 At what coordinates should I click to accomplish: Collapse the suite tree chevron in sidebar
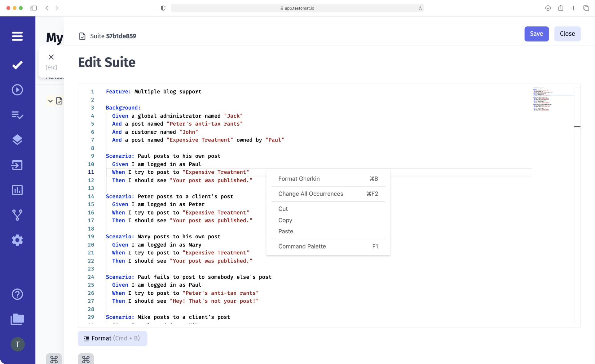51,101
